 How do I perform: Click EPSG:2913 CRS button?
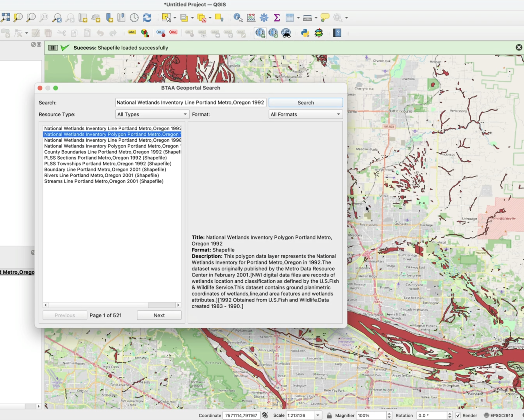coord(499,415)
